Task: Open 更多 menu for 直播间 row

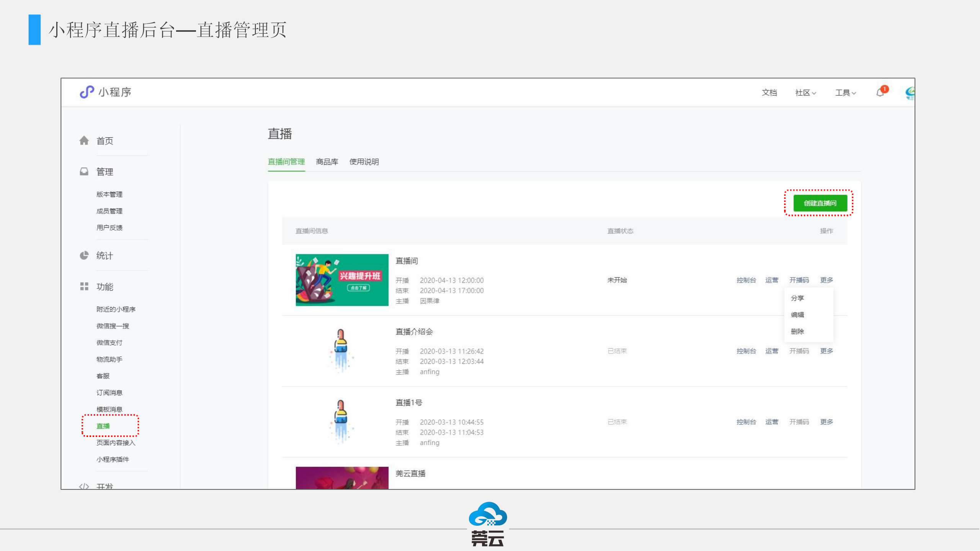Action: point(826,280)
